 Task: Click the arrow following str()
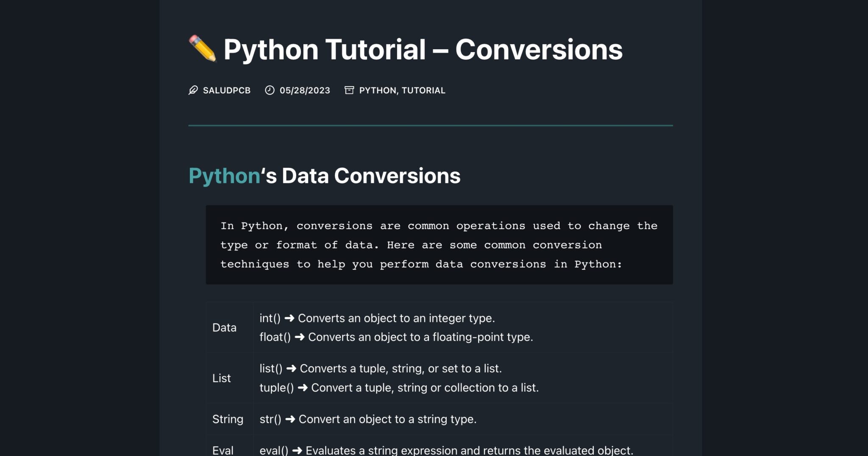click(290, 419)
